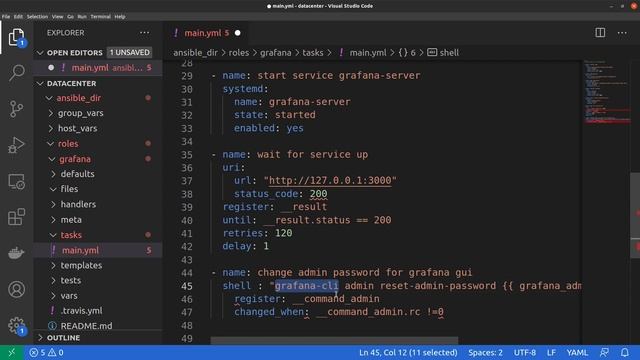Collapse the roles folder

pos(51,144)
